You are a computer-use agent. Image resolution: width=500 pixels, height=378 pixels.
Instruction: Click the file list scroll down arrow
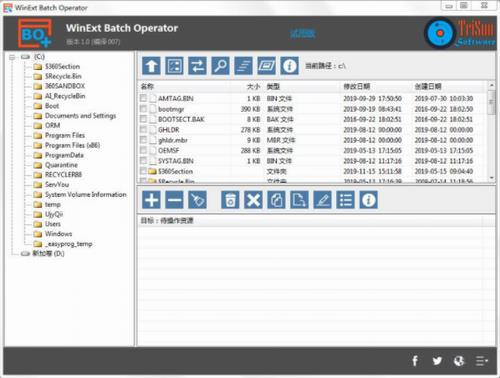tap(491, 178)
